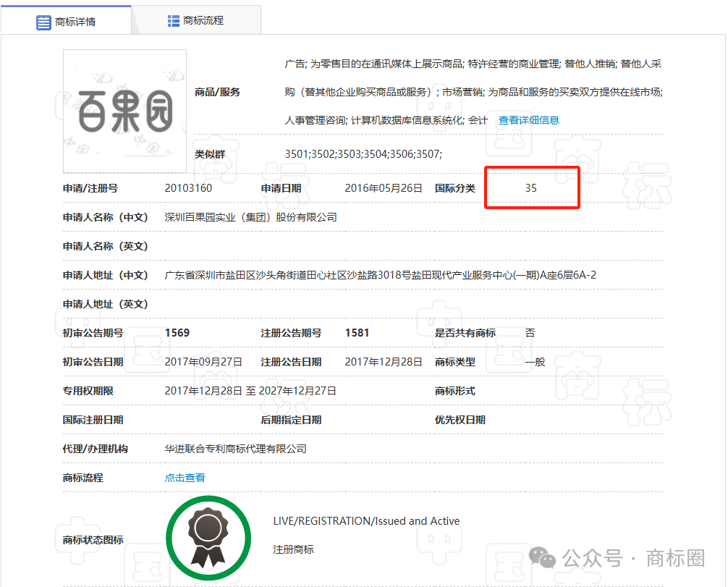Switch to the 商标详情 tab
Image resolution: width=728 pixels, height=587 pixels.
[x=75, y=21]
